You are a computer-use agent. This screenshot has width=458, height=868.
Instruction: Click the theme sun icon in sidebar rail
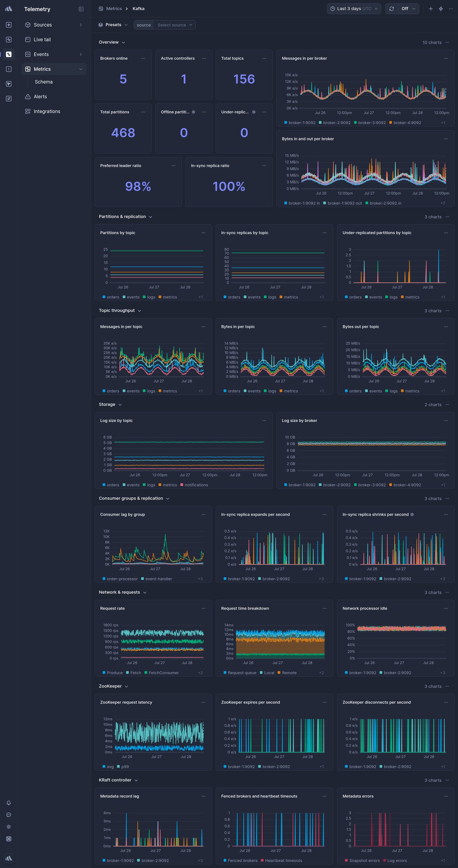pos(9,827)
